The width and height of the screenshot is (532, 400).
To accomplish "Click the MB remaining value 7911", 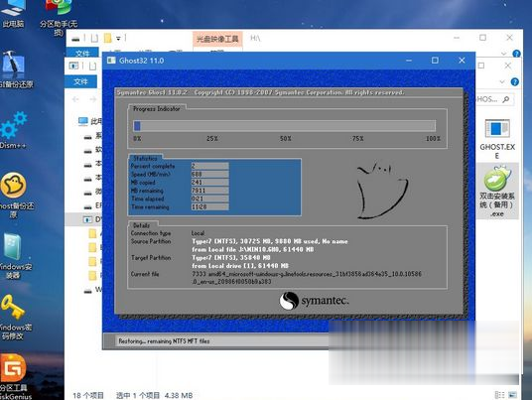I will coord(210,191).
